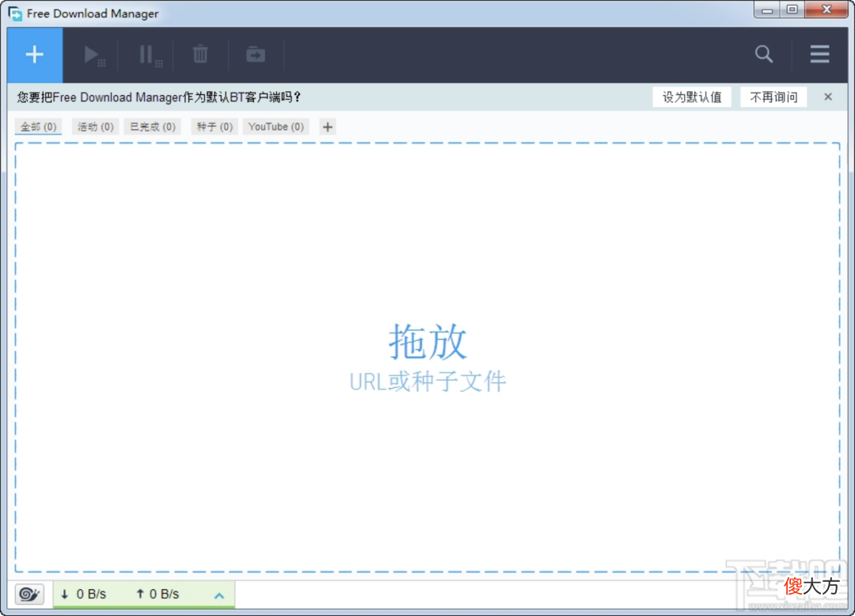Add a new tag with the plus tab button
This screenshot has height=616, width=855.
(x=327, y=127)
